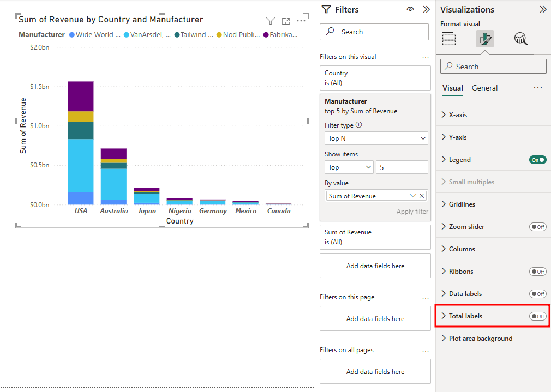The height and width of the screenshot is (392, 551).
Task: Enable the Total labels toggle
Action: coord(537,316)
